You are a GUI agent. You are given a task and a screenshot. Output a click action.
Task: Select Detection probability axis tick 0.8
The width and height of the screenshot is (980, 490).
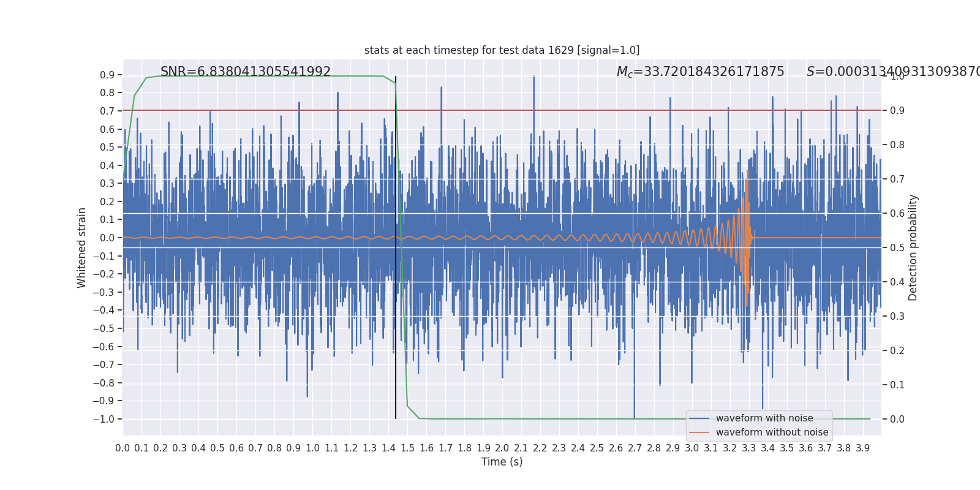tap(897, 145)
